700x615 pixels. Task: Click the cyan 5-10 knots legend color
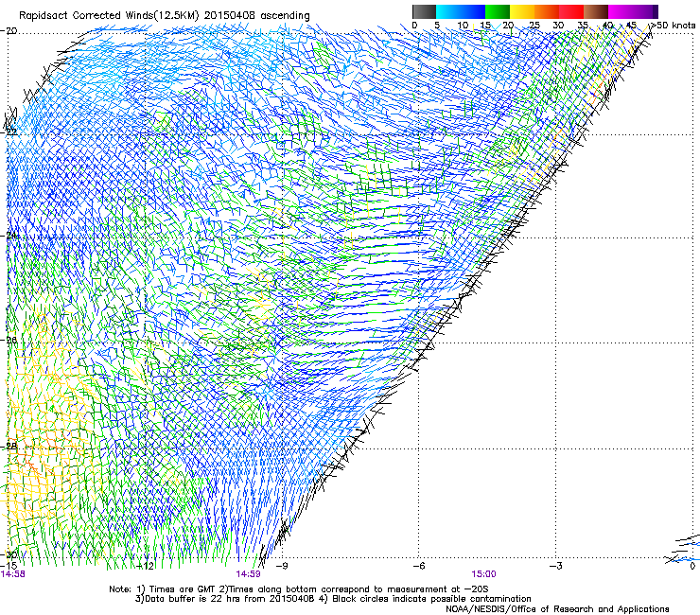tap(448, 11)
